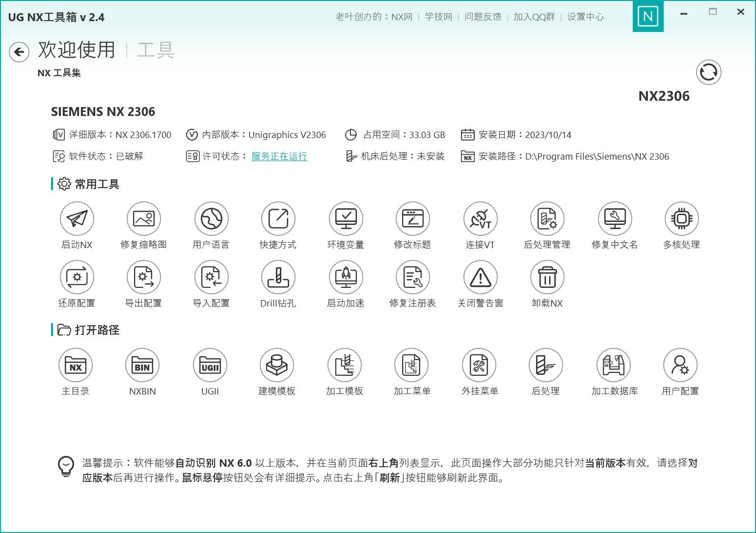Screen dimensions: 756x533
Task: Open the 问题反馈 feedback link
Action: [x=483, y=17]
